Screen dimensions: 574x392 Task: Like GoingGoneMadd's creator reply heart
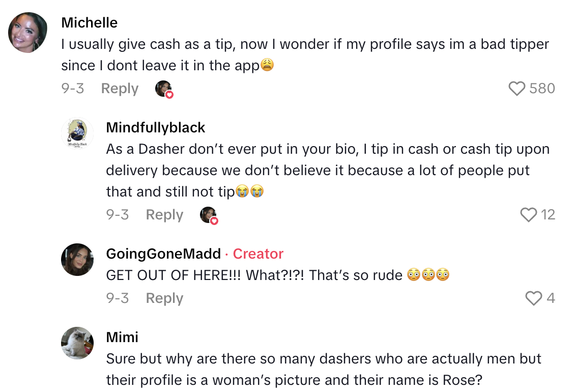coord(533,298)
